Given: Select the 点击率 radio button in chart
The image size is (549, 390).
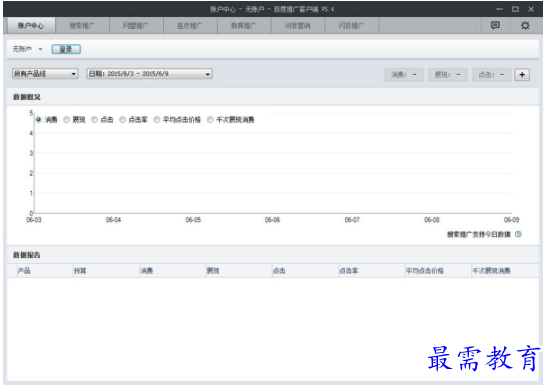Looking at the screenshot, I should [x=122, y=120].
